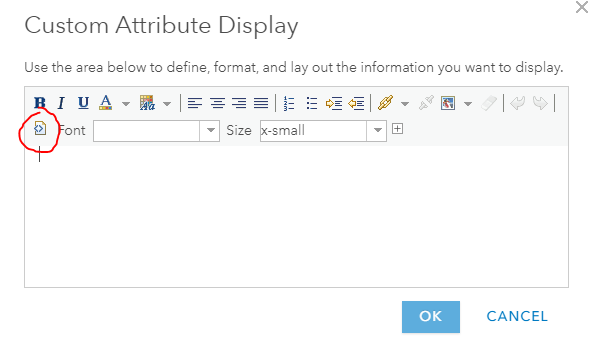Viewport: 594px width, 362px height.
Task: Open text color dropdown arrow
Action: coord(126,104)
